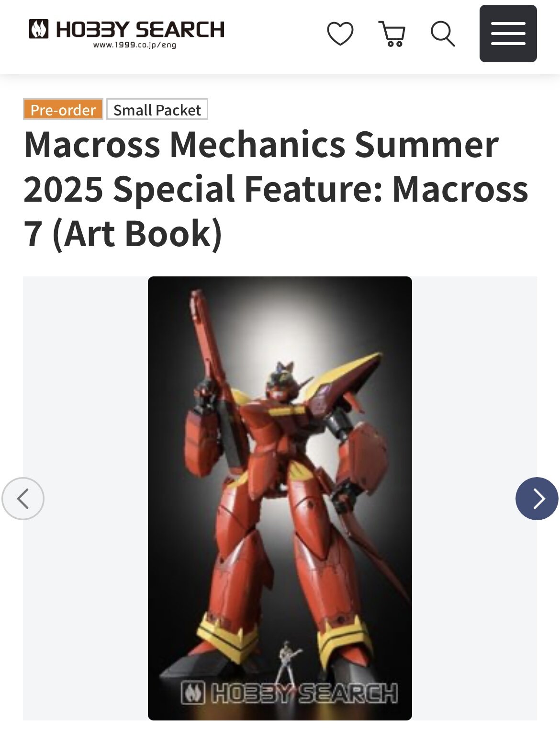Image resolution: width=560 pixels, height=731 pixels.
Task: Show the previous product image
Action: pyautogui.click(x=23, y=499)
